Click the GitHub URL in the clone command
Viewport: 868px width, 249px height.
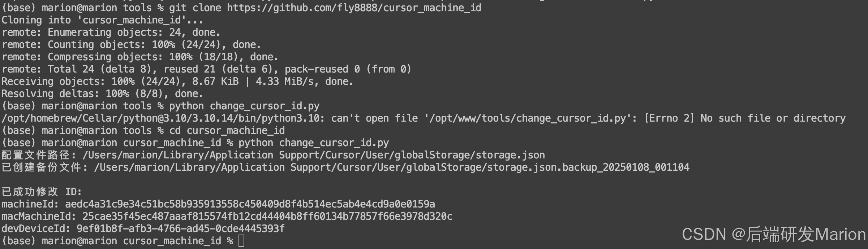pos(354,8)
